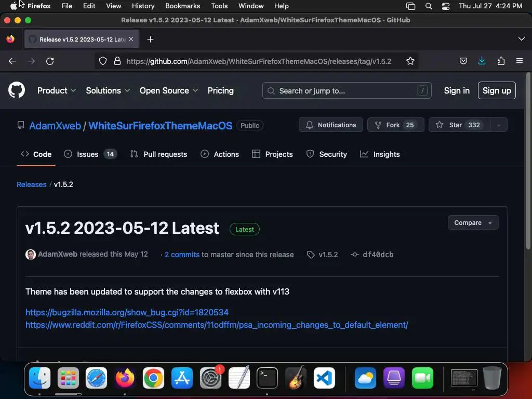
Task: Switch to the Pull requests tab
Action: click(x=158, y=154)
